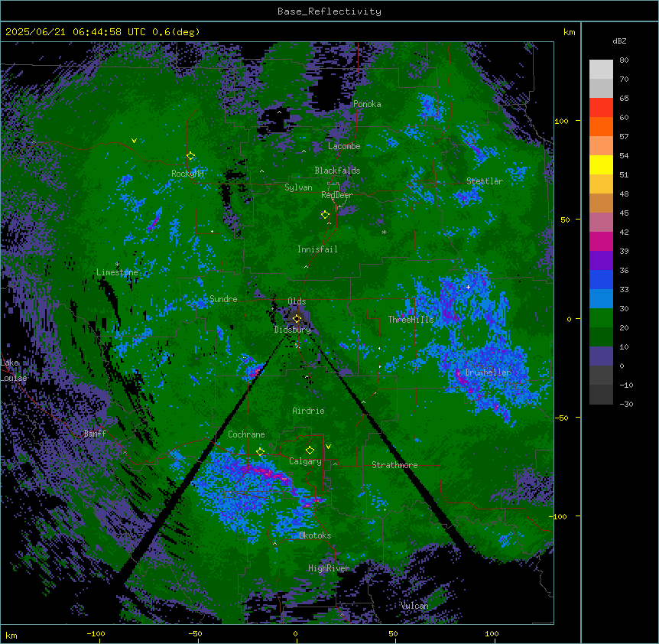Pick the light gray 70-80 dBZ swatch
The width and height of the screenshot is (659, 644).
click(x=601, y=70)
